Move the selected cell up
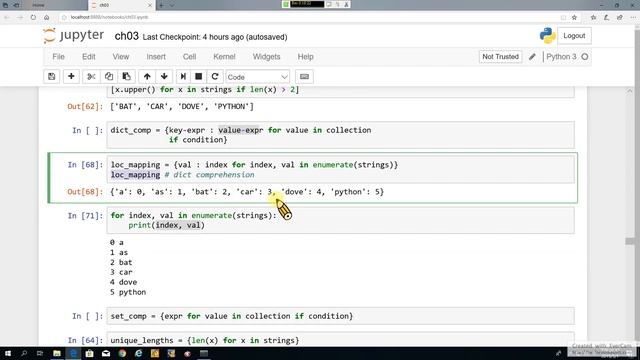The height and width of the screenshot is (360, 640). 147,77
